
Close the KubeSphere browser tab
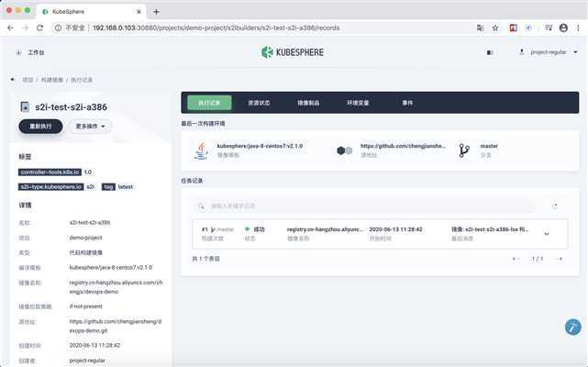point(139,12)
